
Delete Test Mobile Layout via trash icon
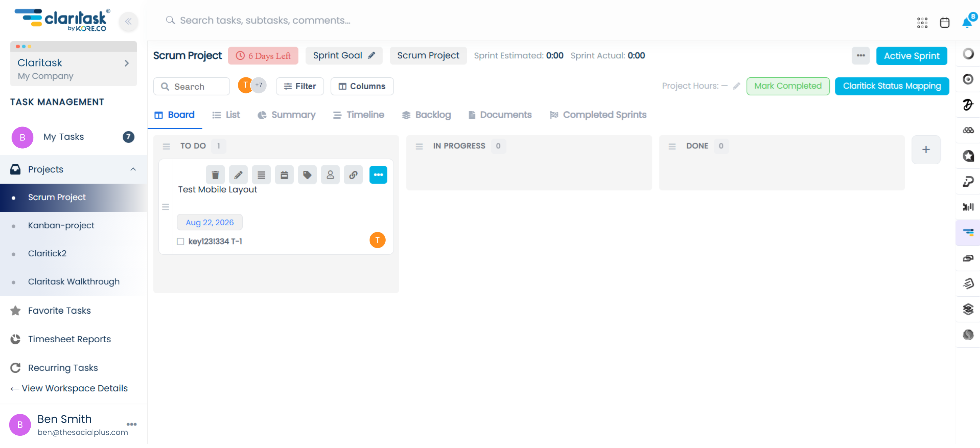(x=215, y=175)
